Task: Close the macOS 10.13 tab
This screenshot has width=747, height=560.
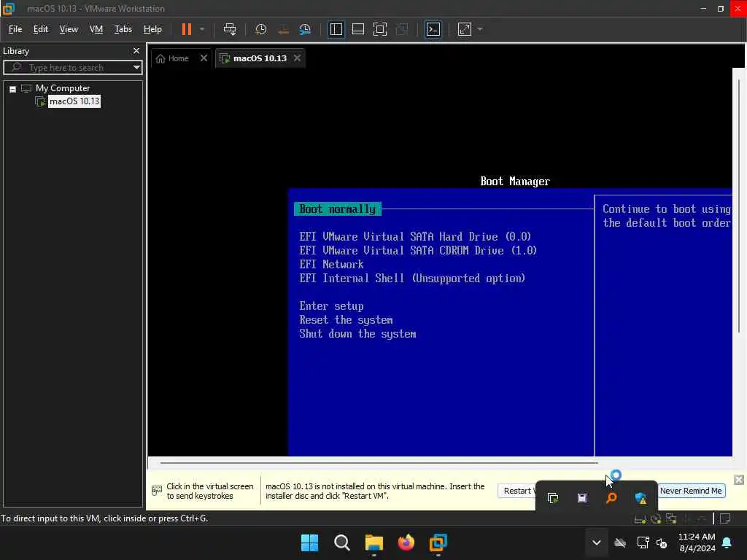Action: 298,58
